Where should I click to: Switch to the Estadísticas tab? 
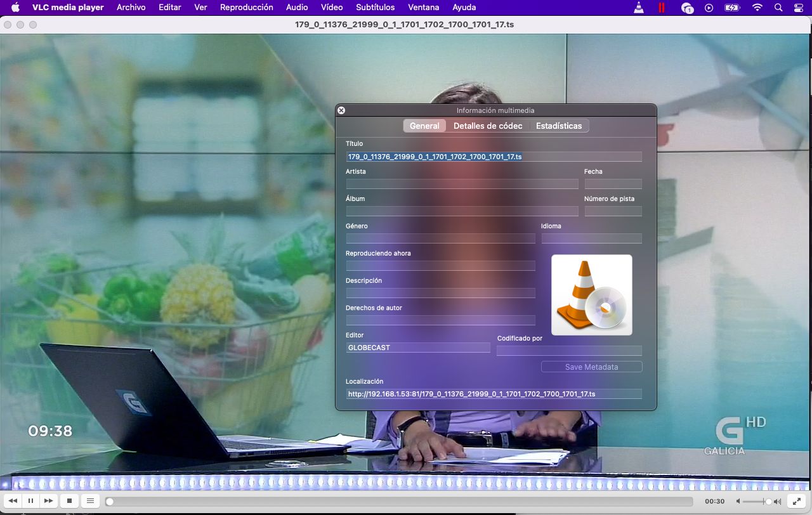pyautogui.click(x=559, y=126)
